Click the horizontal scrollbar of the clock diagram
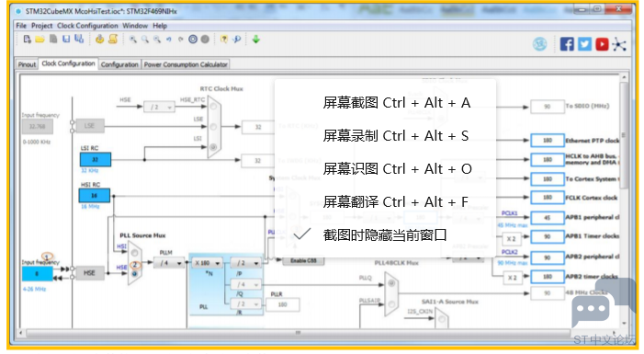The width and height of the screenshot is (644, 354). pos(299,332)
